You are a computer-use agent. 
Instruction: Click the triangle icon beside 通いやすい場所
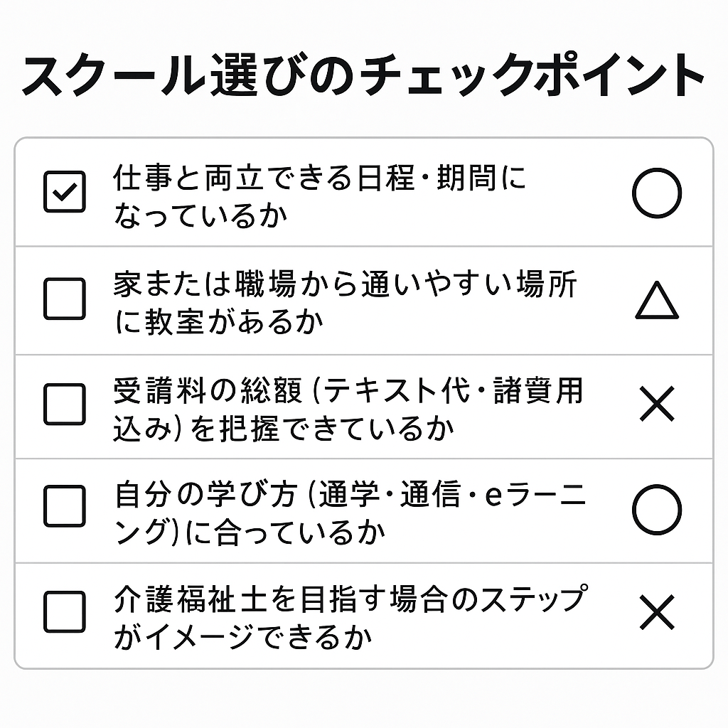coord(656,301)
